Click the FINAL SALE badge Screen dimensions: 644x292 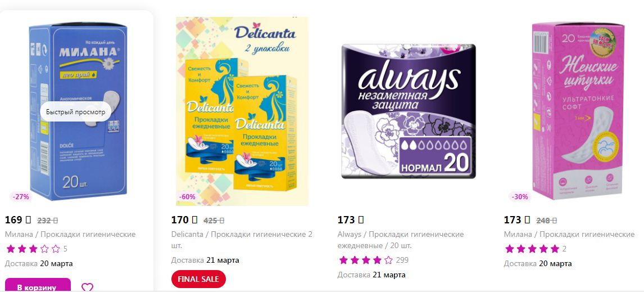(x=198, y=279)
